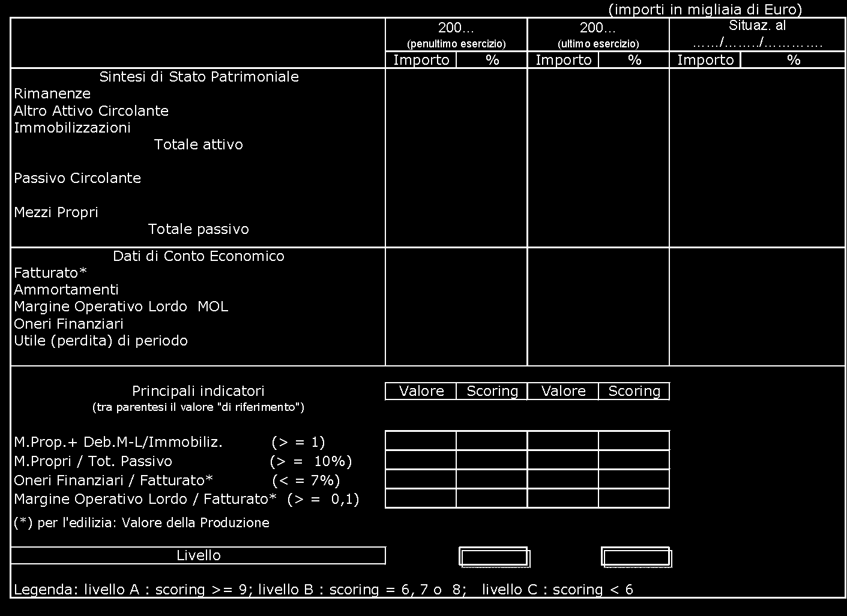This screenshot has height=616, width=847.
Task: Select the "Dati di Conto Economico" heading
Action: coord(199,256)
